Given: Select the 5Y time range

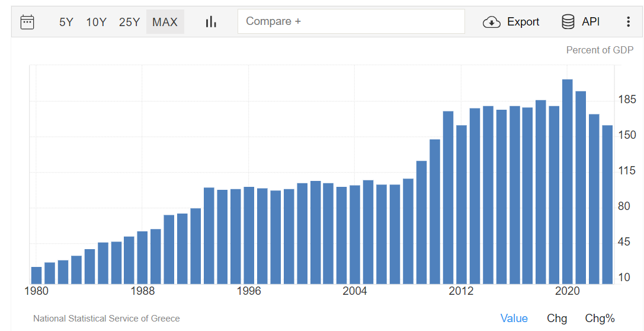Looking at the screenshot, I should (66, 22).
